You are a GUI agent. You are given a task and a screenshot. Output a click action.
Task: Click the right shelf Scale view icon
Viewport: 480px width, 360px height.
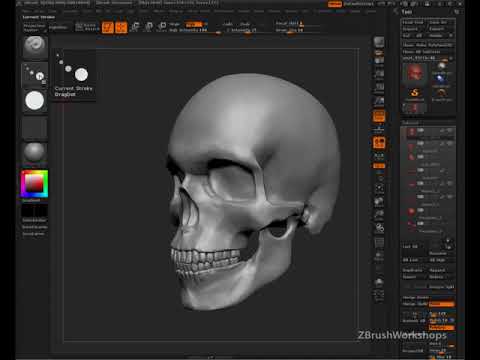[379, 215]
